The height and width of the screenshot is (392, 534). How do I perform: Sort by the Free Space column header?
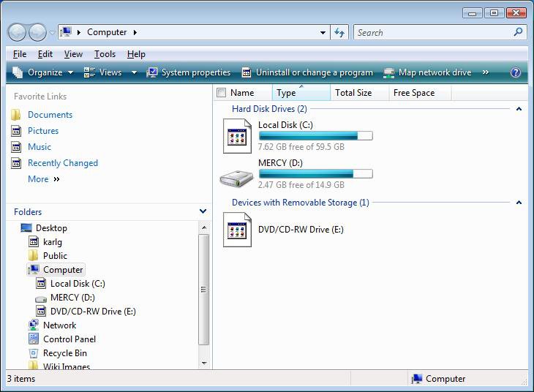[420, 93]
